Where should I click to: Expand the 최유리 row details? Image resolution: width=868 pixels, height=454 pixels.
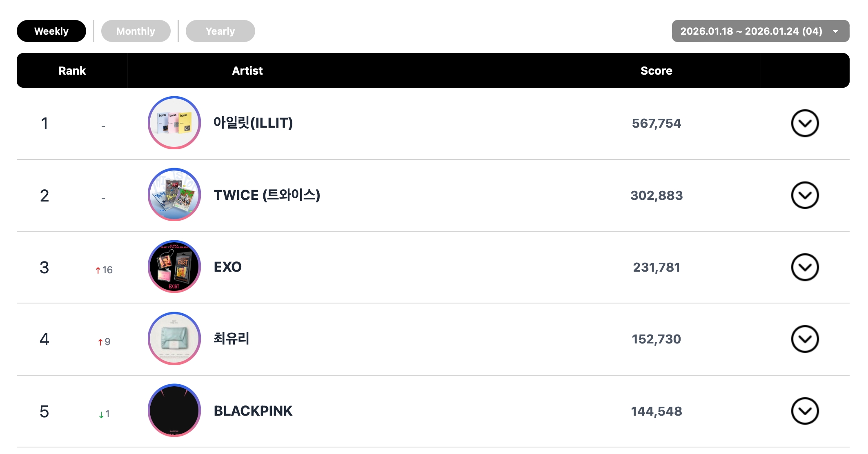click(x=805, y=339)
